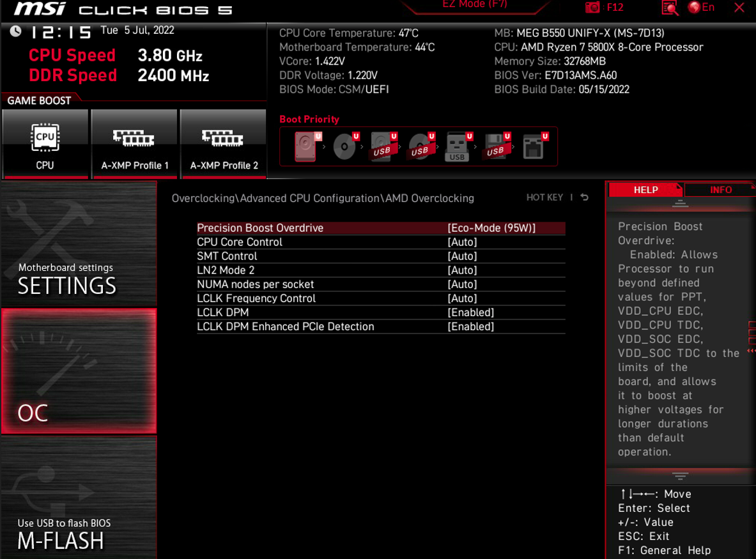Select the USB optical drive boot icon
Screen dimensions: 756x559
pos(421,146)
